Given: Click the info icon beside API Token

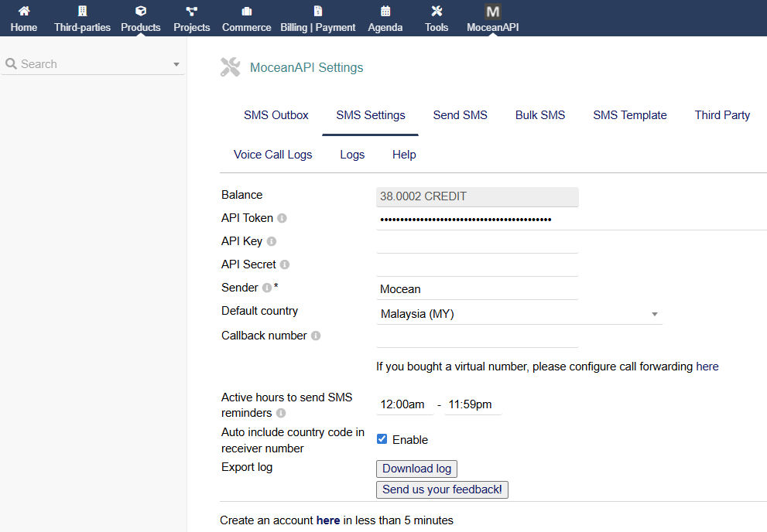Looking at the screenshot, I should (282, 219).
